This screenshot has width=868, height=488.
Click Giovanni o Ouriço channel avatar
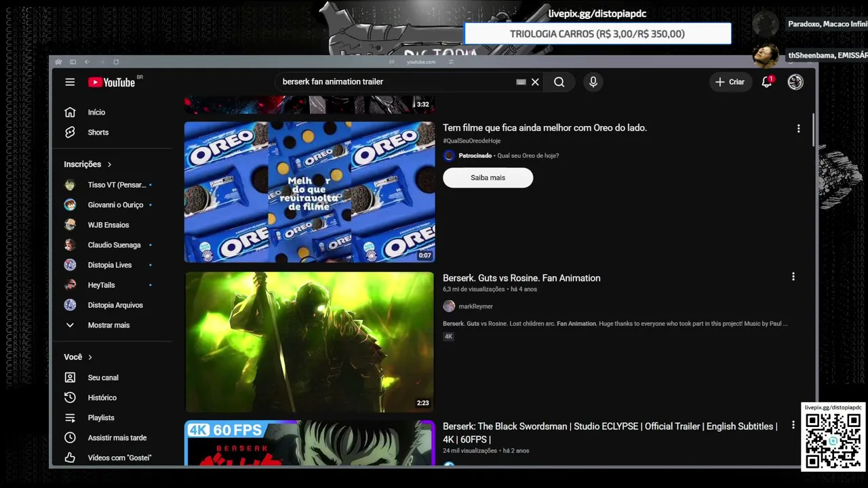pyautogui.click(x=70, y=205)
